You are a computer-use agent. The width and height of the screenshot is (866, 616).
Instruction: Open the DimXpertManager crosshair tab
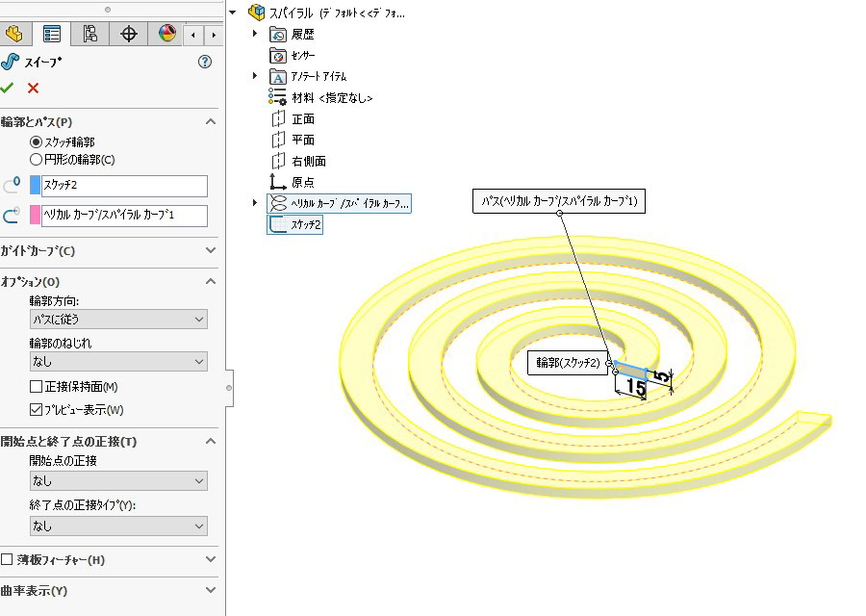tap(129, 35)
